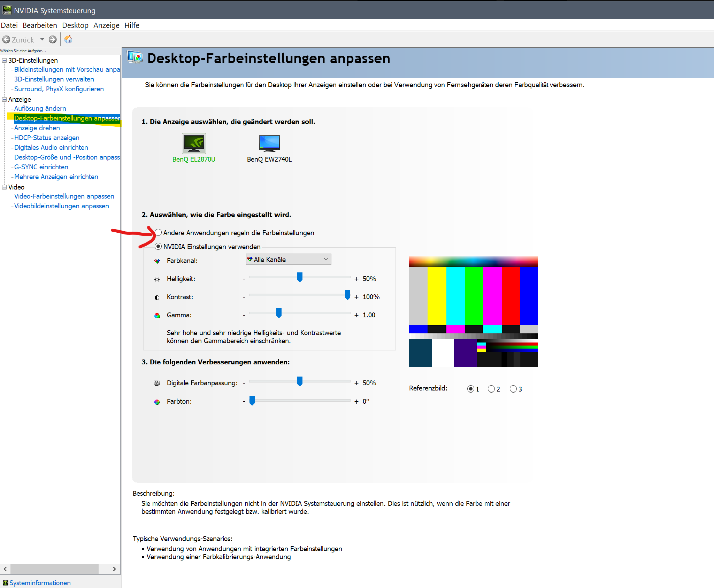This screenshot has width=714, height=588.
Task: Collapse the Video tree node
Action: tap(5, 187)
